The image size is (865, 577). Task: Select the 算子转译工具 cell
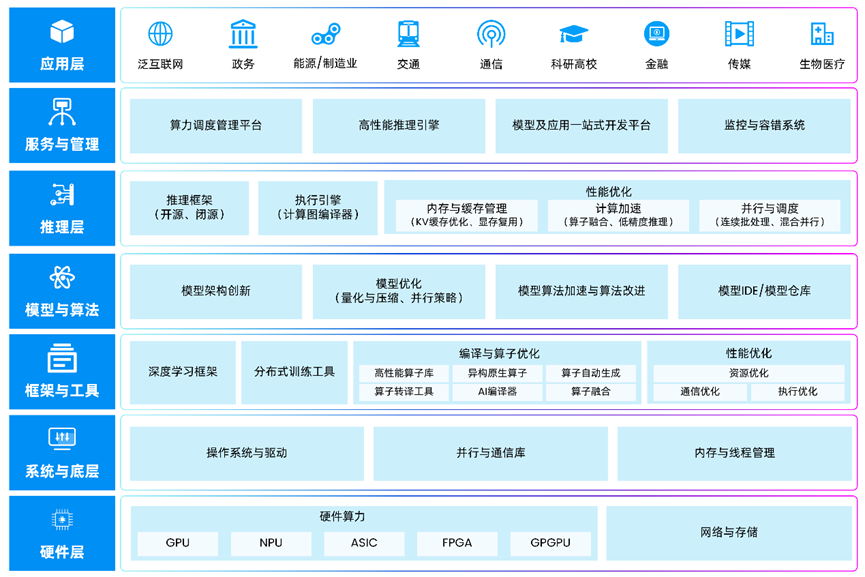(x=404, y=392)
